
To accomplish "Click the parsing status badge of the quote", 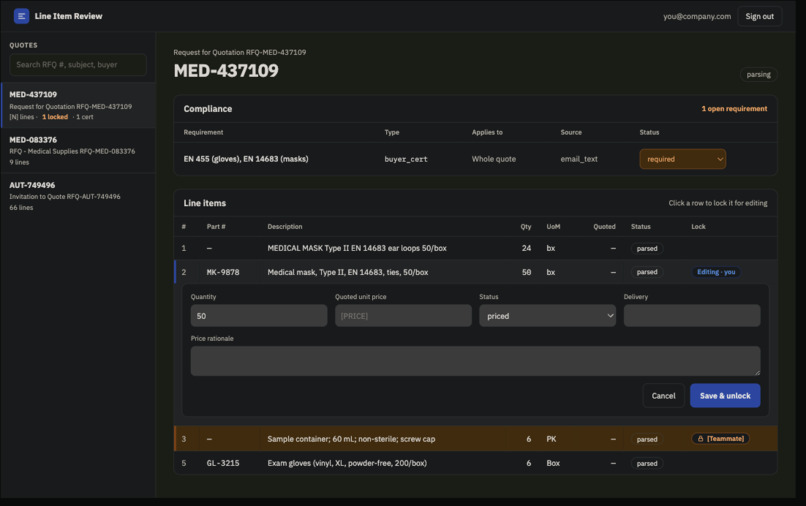I will click(x=758, y=75).
